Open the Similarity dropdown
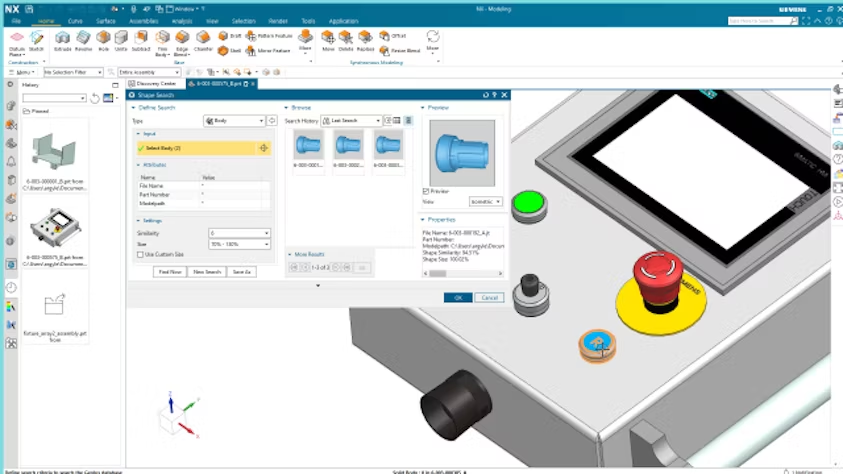This screenshot has height=474, width=843. pos(239,233)
